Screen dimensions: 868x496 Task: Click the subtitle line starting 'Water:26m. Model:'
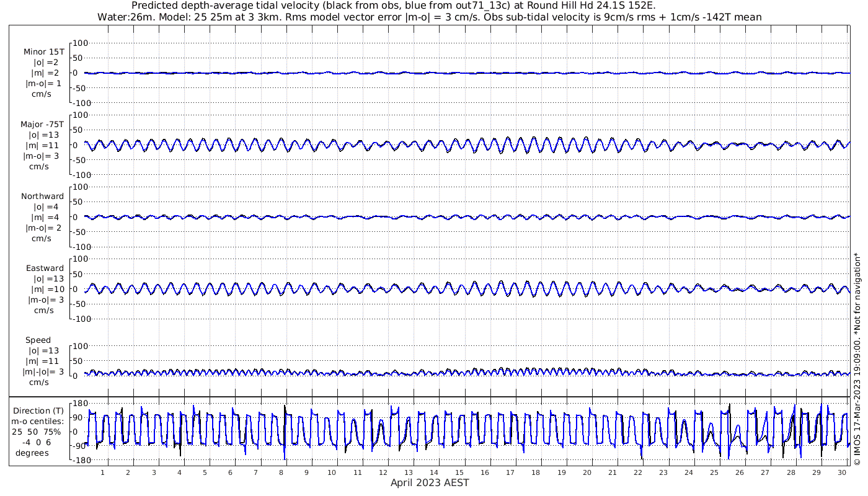point(430,17)
